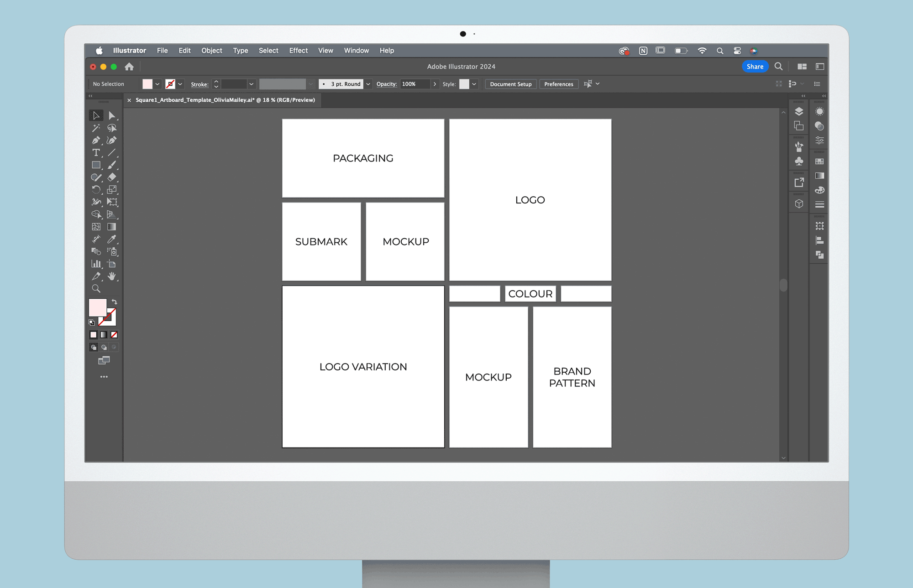Click the Document Setup button
The width and height of the screenshot is (913, 588).
(510, 84)
